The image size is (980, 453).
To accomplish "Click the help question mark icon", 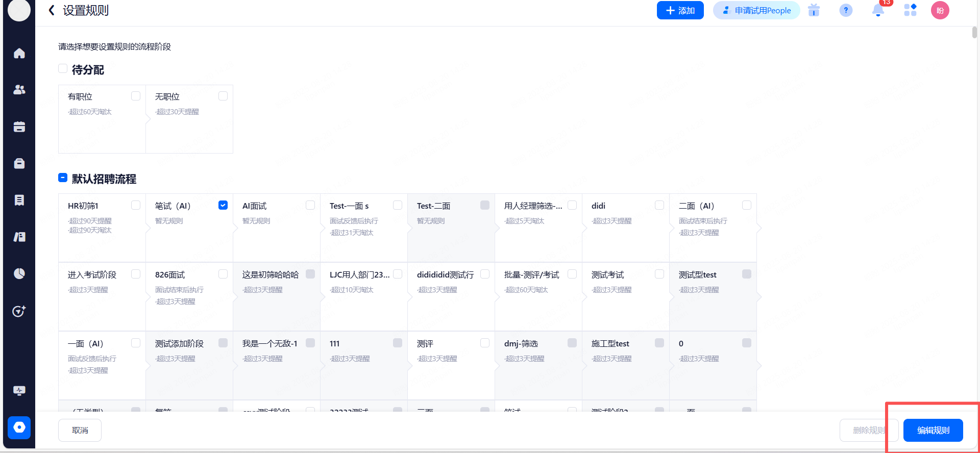I will (846, 10).
